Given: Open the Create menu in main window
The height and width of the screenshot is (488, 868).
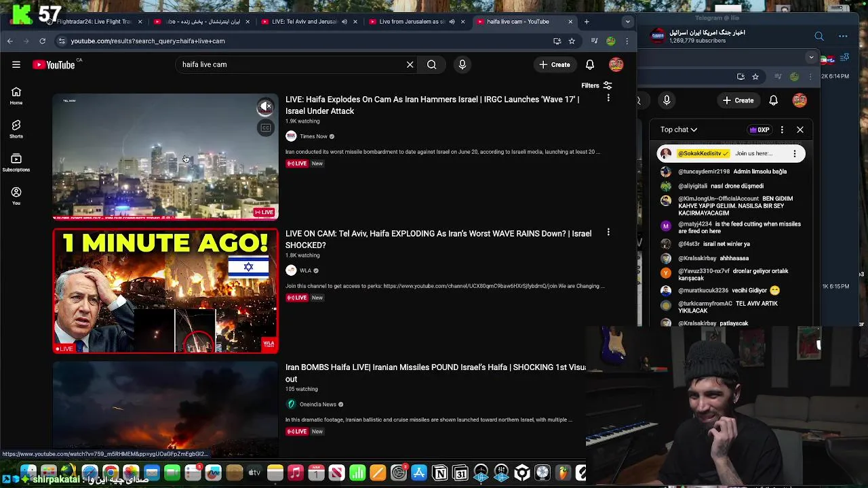Looking at the screenshot, I should pyautogui.click(x=555, y=64).
